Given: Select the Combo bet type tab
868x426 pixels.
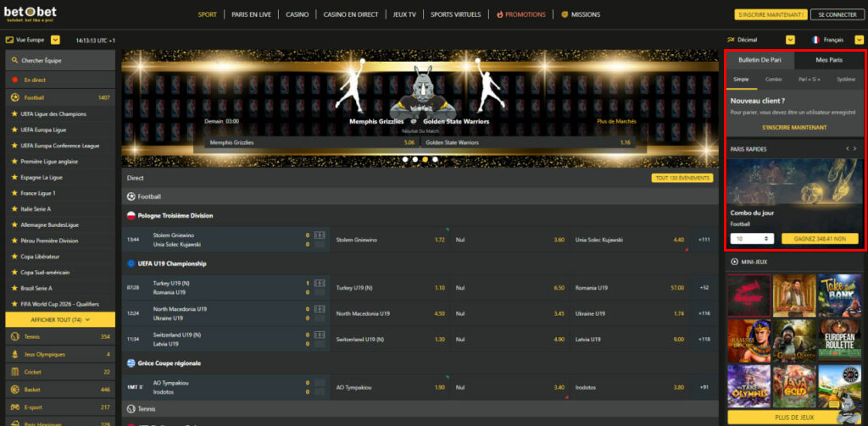Looking at the screenshot, I should 773,79.
